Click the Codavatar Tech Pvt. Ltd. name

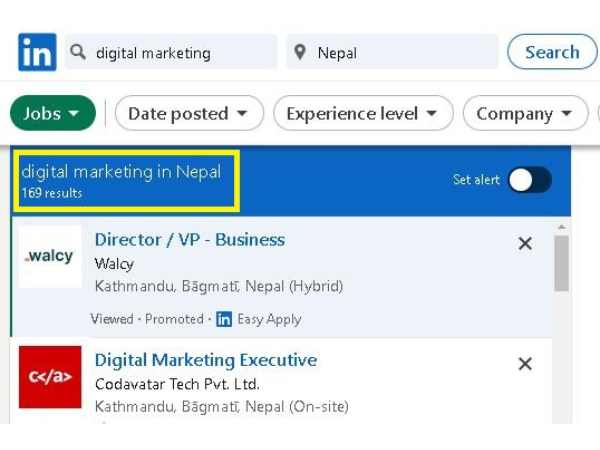point(177,384)
